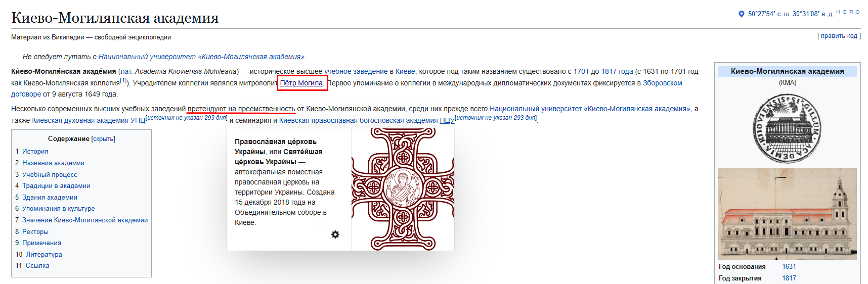Jump to section 1 История

click(x=32, y=151)
